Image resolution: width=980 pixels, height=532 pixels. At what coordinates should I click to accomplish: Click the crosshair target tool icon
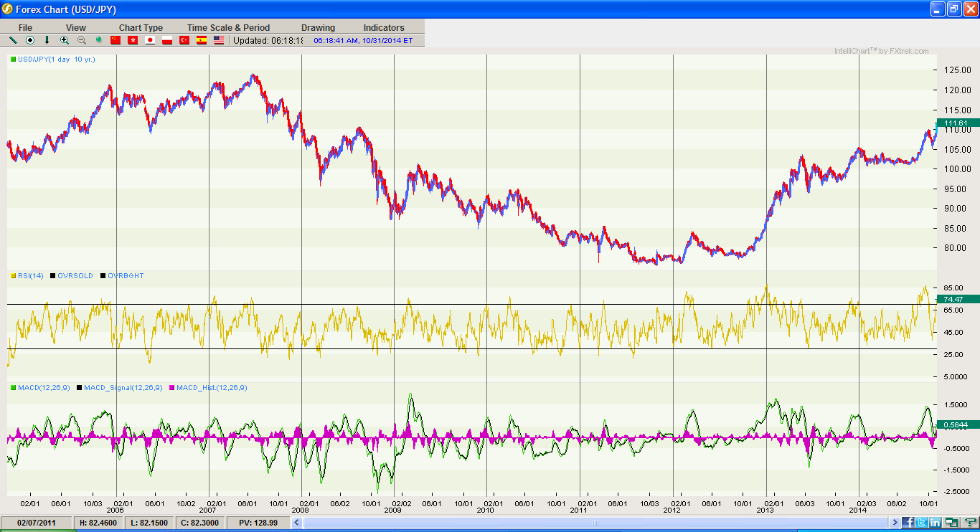tap(30, 40)
